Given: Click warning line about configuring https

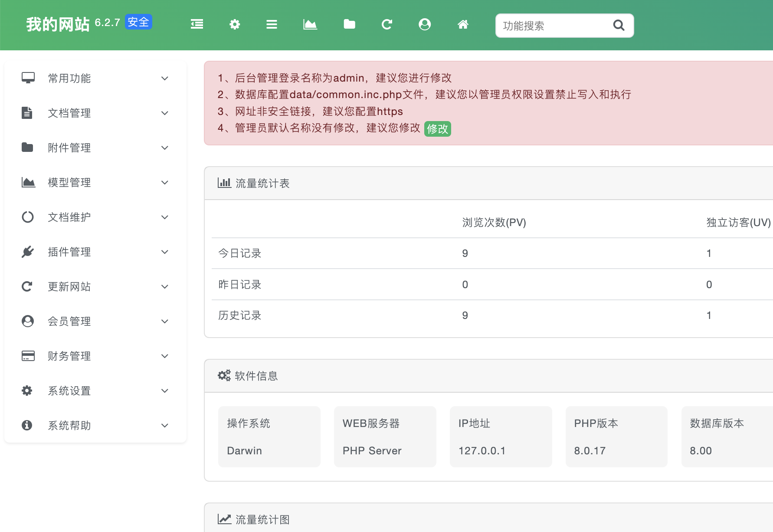Looking at the screenshot, I should [310, 112].
